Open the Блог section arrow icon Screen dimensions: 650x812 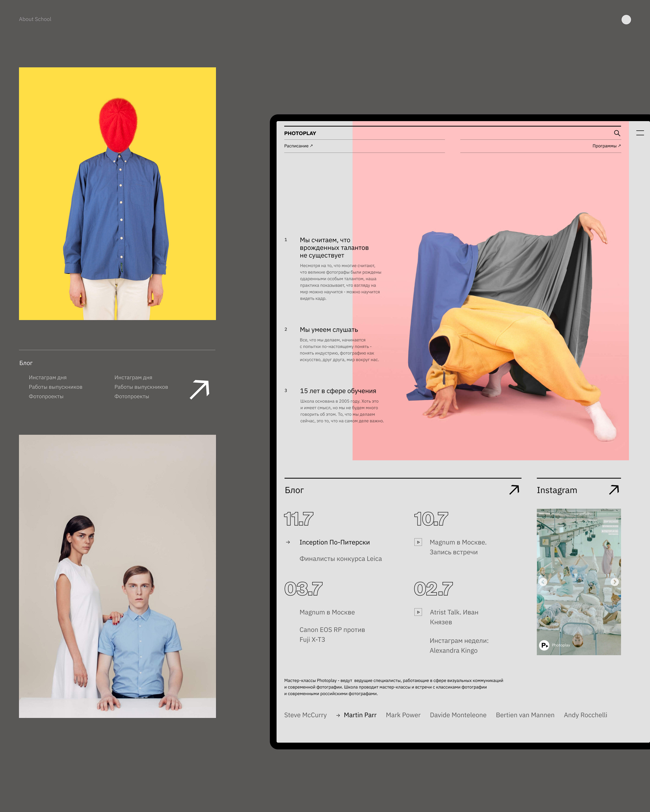tap(514, 490)
